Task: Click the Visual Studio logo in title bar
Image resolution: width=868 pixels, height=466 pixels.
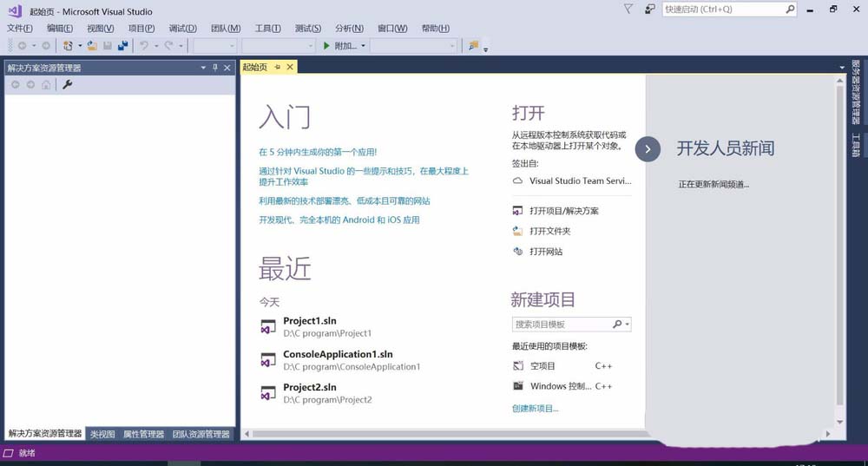Action: point(15,10)
